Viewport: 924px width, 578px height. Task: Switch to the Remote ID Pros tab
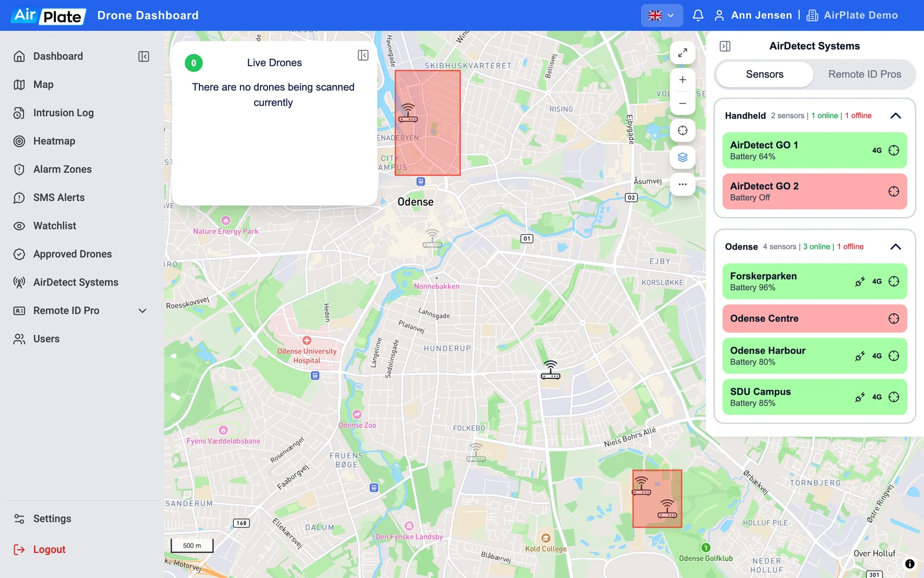tap(865, 75)
